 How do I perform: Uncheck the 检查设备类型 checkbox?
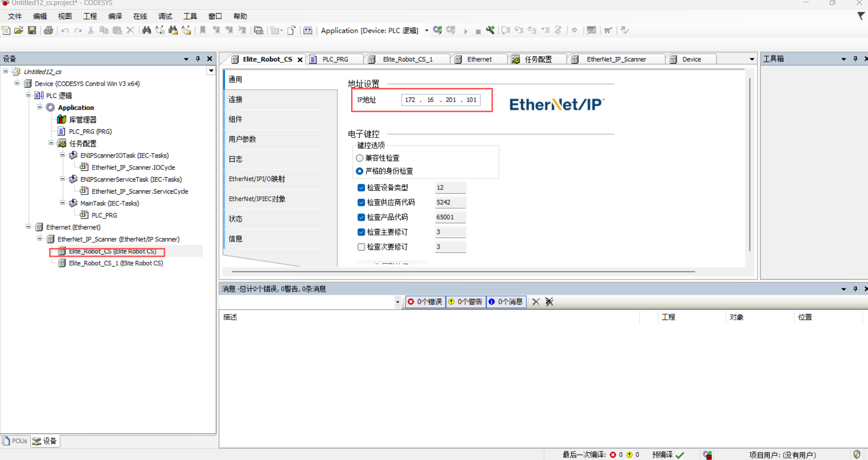point(361,188)
